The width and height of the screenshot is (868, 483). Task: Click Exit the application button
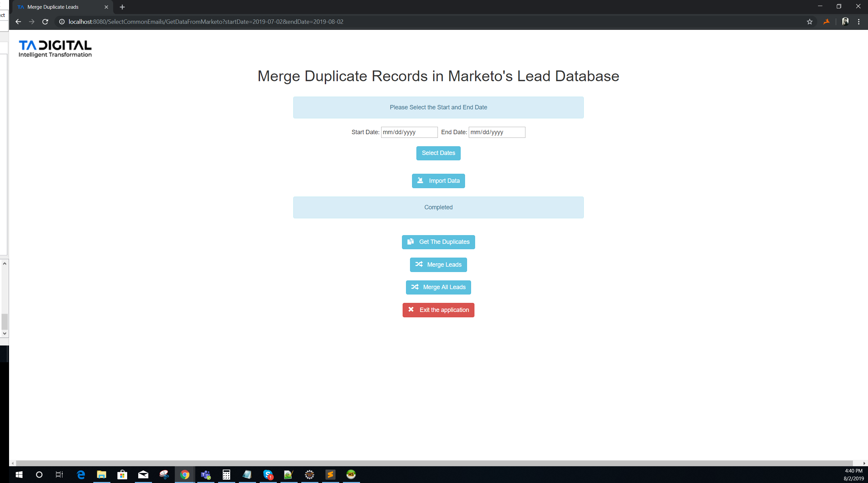(x=438, y=310)
